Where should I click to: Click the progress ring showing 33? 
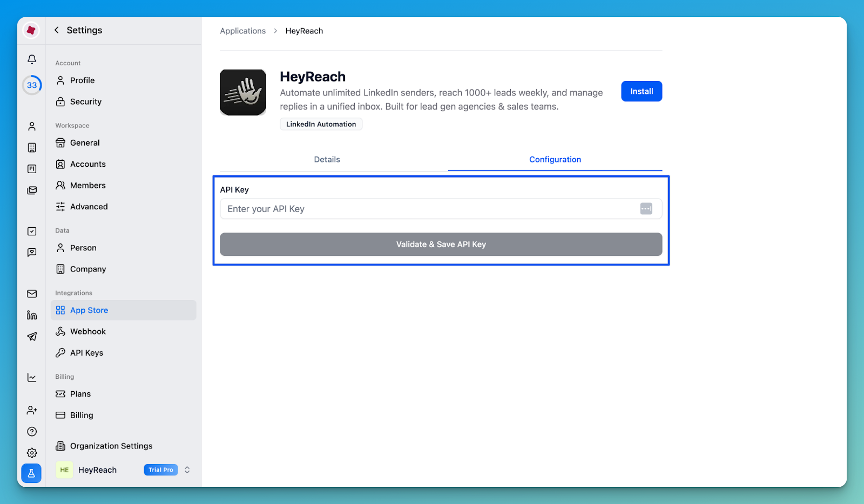32,85
